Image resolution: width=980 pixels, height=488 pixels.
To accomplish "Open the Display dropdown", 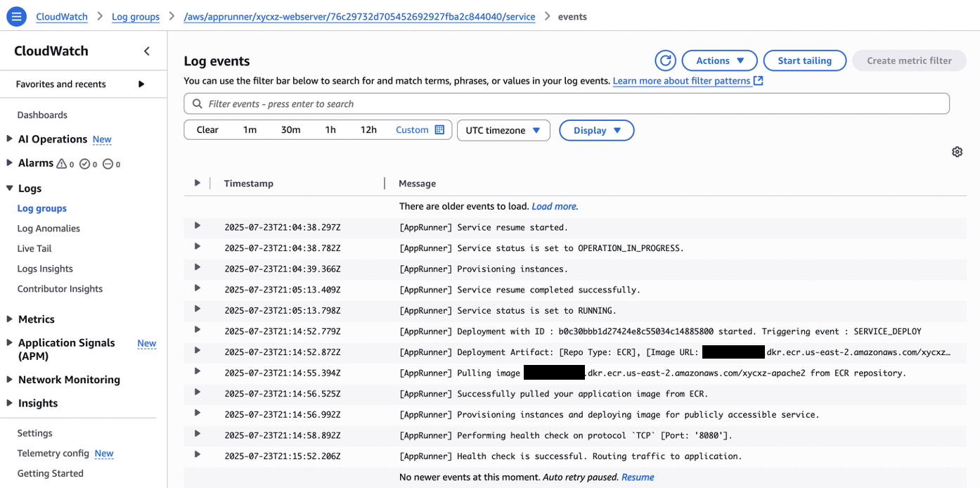I will point(596,130).
